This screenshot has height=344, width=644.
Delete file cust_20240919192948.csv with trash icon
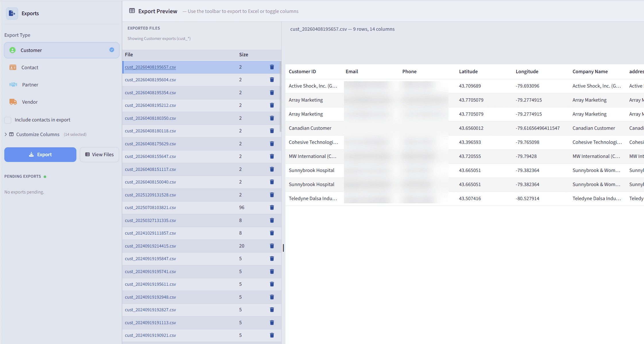[272, 297]
